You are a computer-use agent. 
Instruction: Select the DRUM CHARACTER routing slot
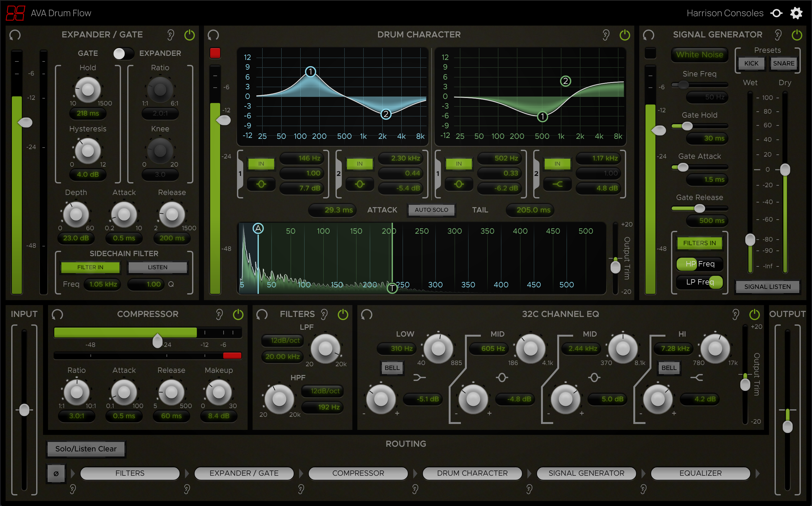(x=472, y=473)
